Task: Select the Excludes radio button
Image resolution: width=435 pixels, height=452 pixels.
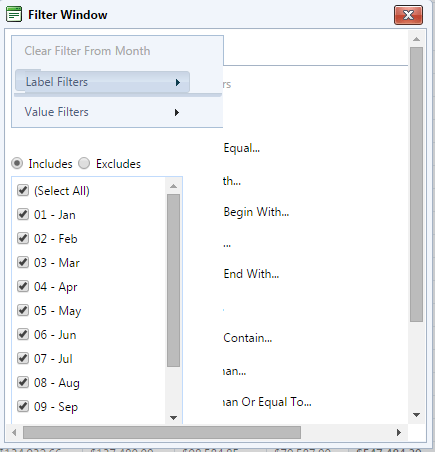Action: (x=84, y=163)
